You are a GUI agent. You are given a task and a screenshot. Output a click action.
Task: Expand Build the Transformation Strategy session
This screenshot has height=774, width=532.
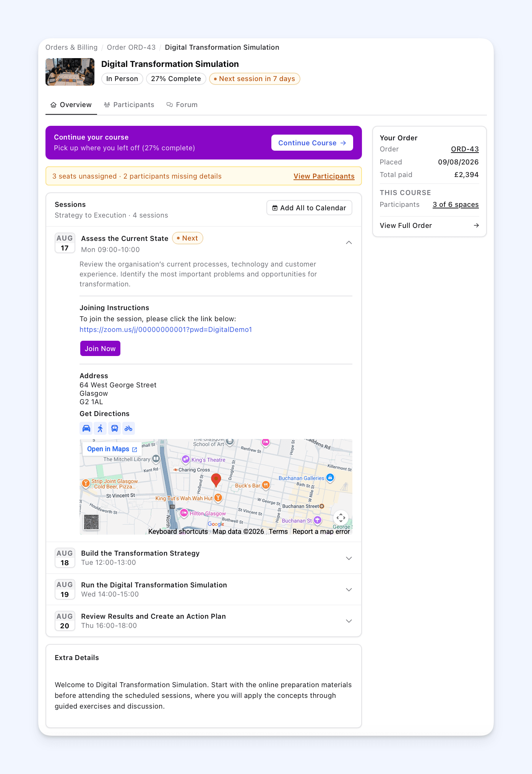tap(349, 558)
